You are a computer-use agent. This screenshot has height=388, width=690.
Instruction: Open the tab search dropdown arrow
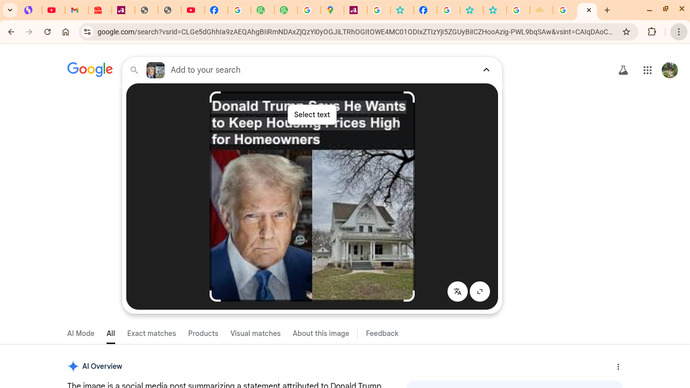[x=10, y=10]
